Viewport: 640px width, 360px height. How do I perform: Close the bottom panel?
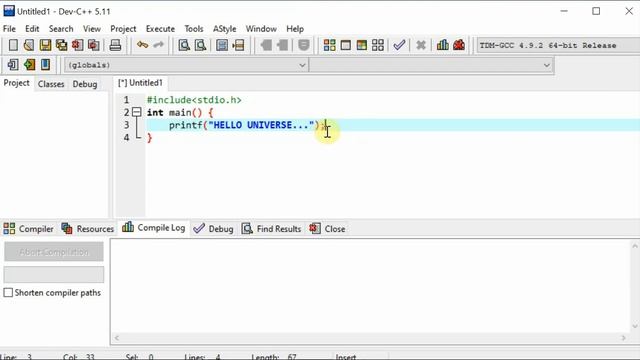(x=327, y=229)
